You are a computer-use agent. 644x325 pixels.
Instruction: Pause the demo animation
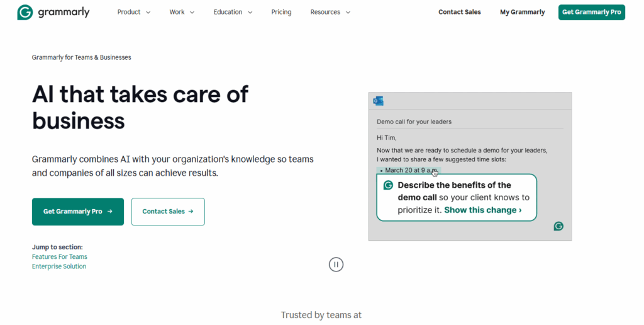[x=336, y=265]
